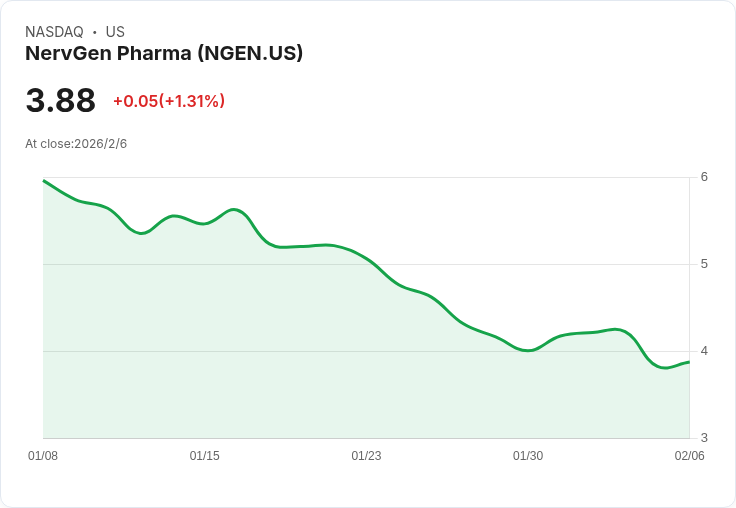Click the +0.05(+1.31%) price change
The width and height of the screenshot is (736, 508).
(168, 101)
